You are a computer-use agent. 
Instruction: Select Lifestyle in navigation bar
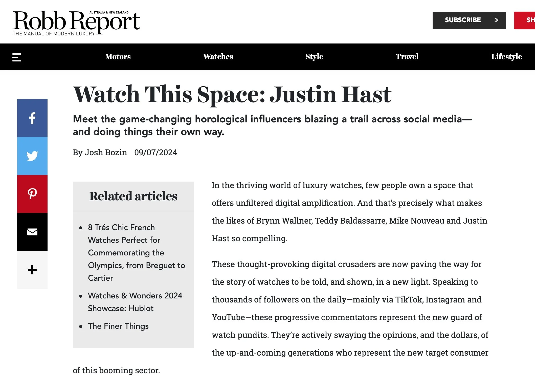click(x=506, y=57)
